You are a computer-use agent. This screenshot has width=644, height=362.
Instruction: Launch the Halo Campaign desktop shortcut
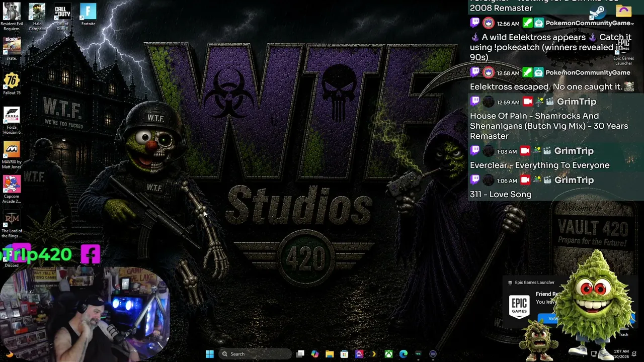(x=37, y=16)
